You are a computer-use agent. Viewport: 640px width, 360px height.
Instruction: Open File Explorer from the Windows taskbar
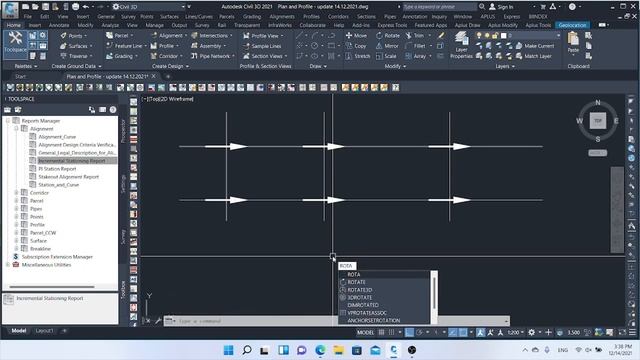click(338, 350)
